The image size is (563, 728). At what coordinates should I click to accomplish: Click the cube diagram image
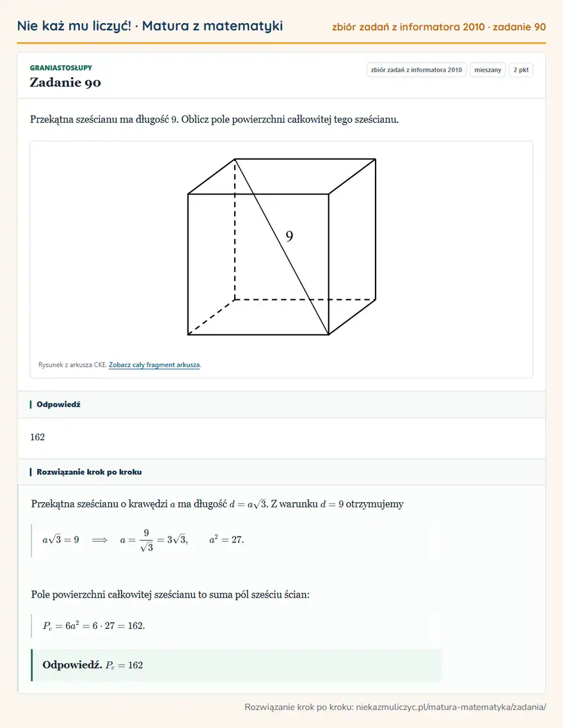(281, 246)
